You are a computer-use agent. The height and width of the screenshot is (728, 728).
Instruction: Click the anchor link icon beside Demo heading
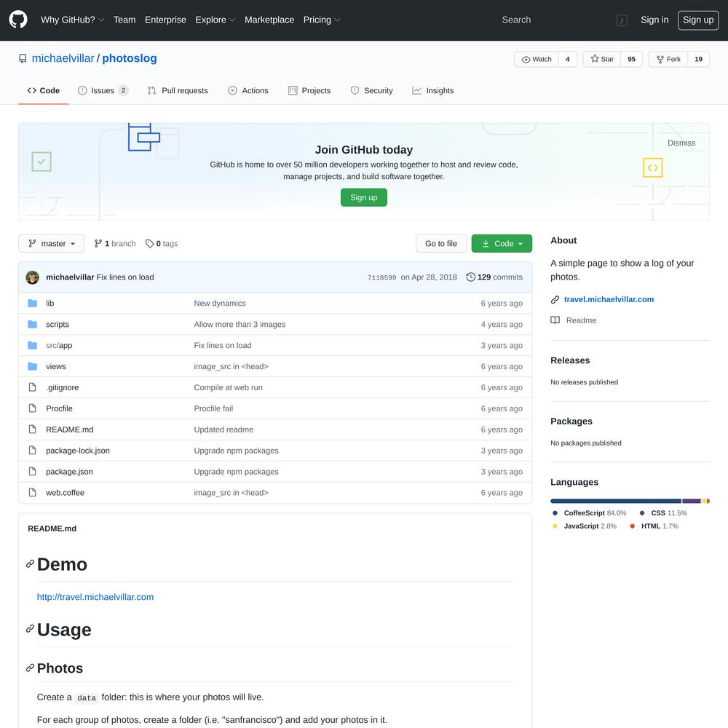coord(30,564)
